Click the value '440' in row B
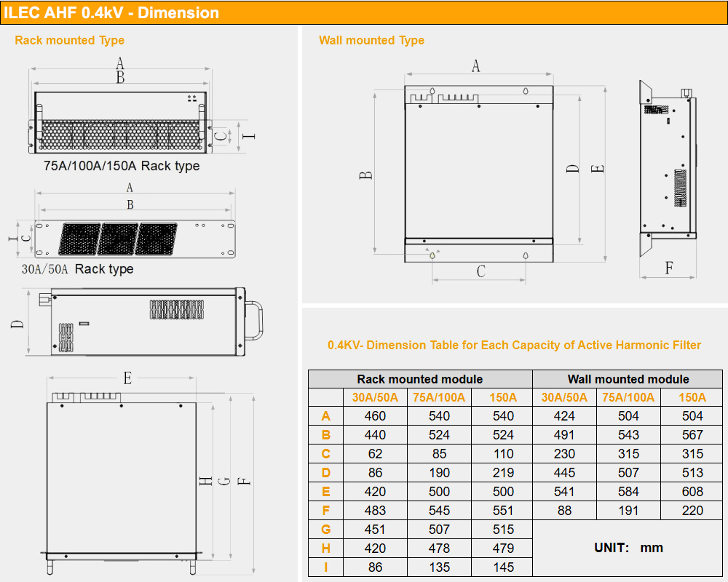728x582 pixels. click(375, 435)
